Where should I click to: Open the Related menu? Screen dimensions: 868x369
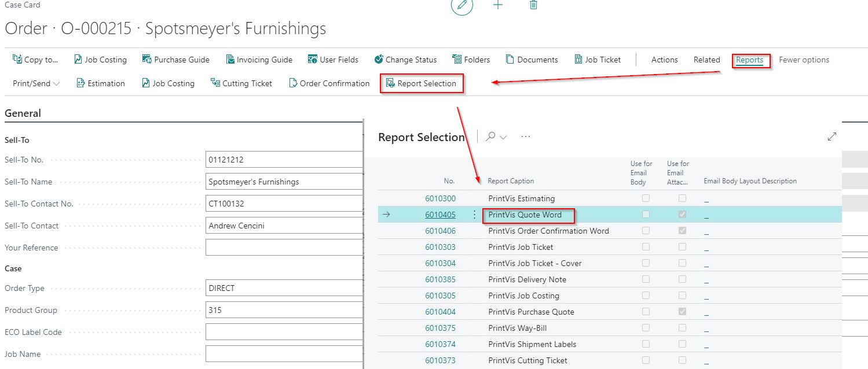[706, 60]
